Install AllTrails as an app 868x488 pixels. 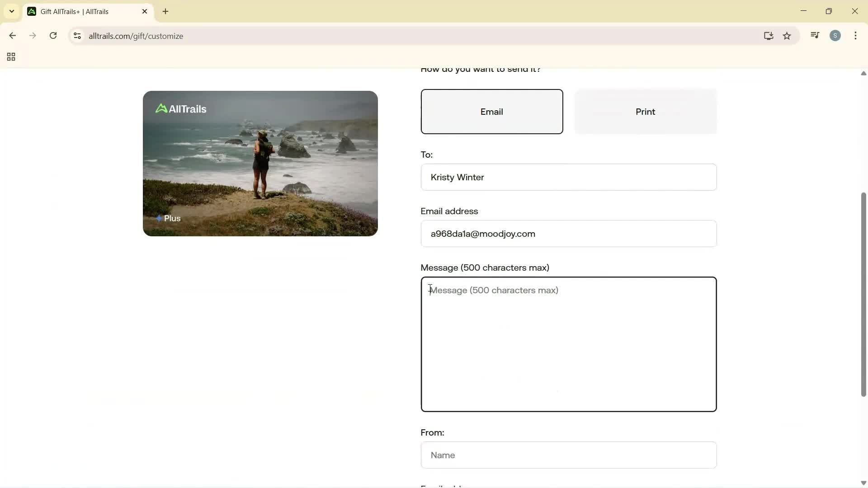769,36
